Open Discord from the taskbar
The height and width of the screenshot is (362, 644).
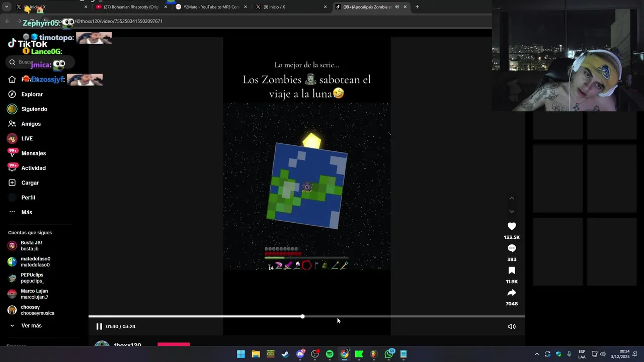[x=300, y=354]
